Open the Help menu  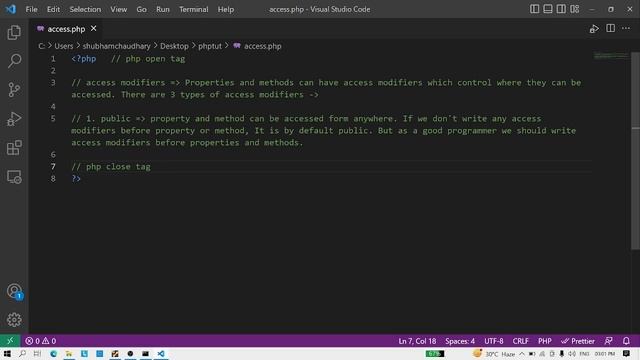pos(226,9)
